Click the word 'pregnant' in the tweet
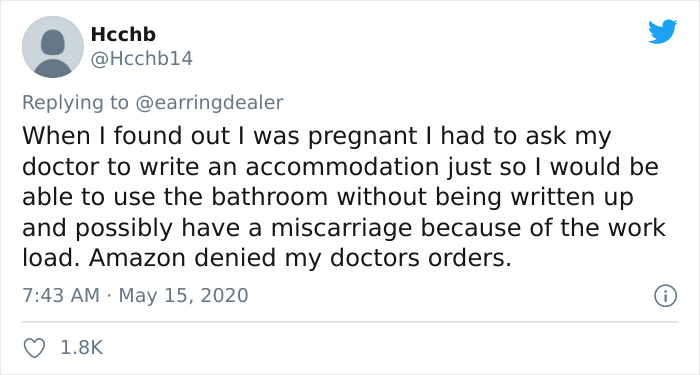This screenshot has height=375, width=700. tap(362, 137)
